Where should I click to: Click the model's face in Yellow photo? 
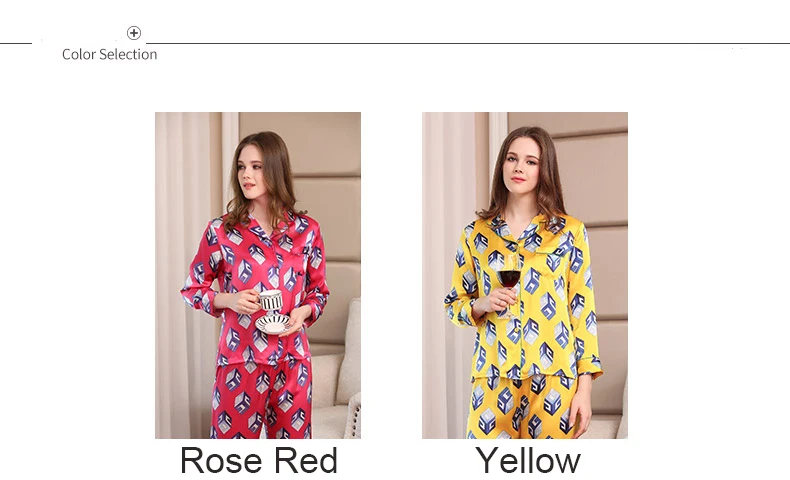pos(522,168)
